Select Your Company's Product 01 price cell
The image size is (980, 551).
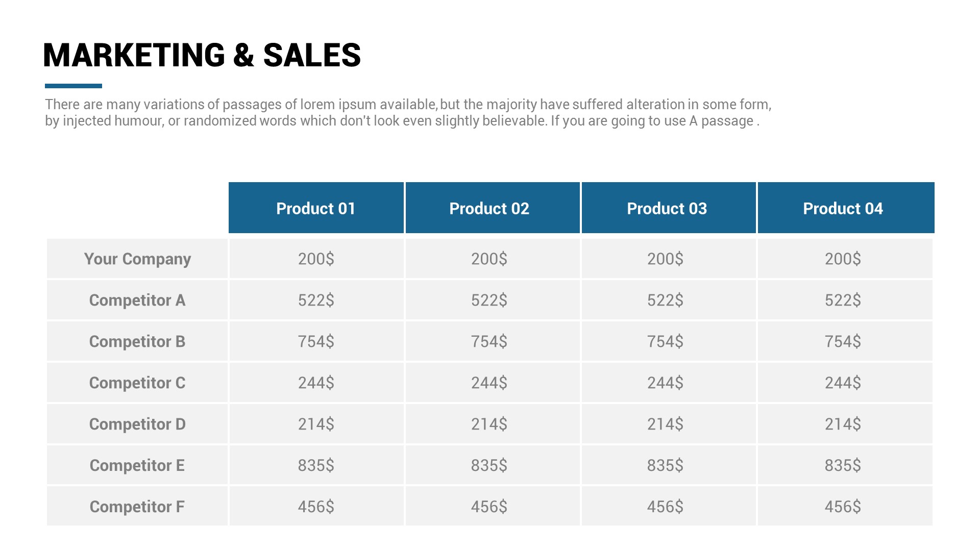[x=316, y=259]
